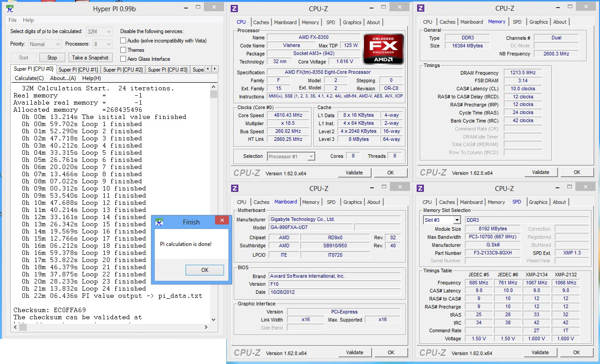Image resolution: width=600 pixels, height=364 pixels.
Task: Open the About...(A) menu
Action: [63, 78]
